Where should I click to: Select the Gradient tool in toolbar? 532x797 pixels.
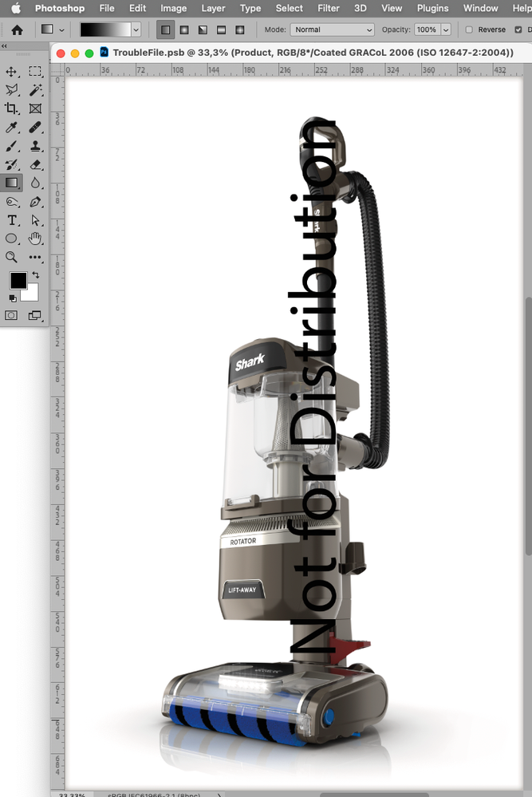(11, 183)
